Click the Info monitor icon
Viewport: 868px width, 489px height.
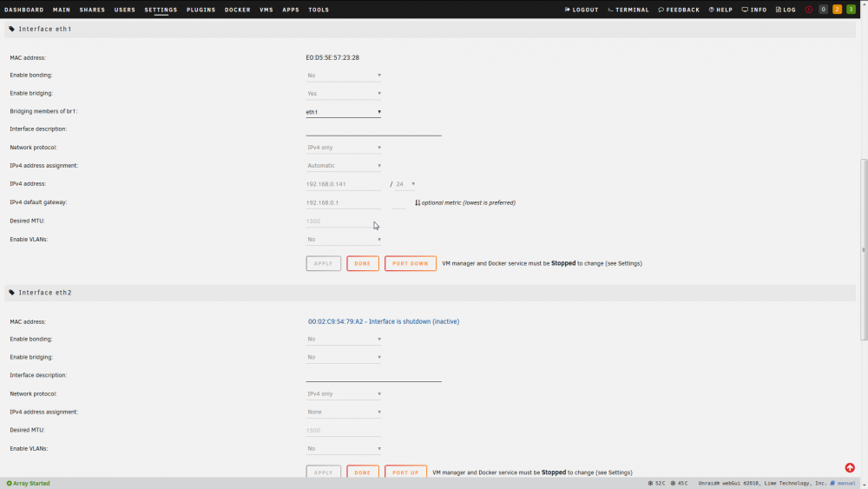(x=745, y=10)
